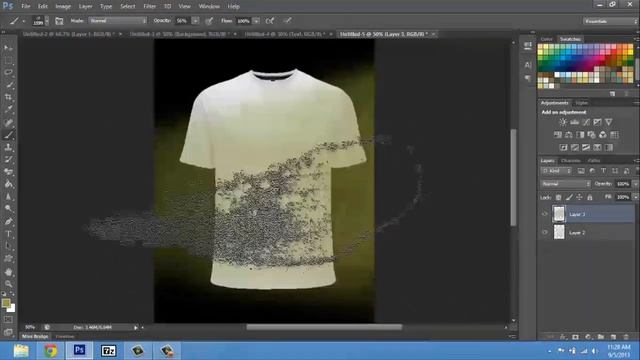Add a Curves adjustment
The height and width of the screenshot is (360, 640).
(x=586, y=122)
